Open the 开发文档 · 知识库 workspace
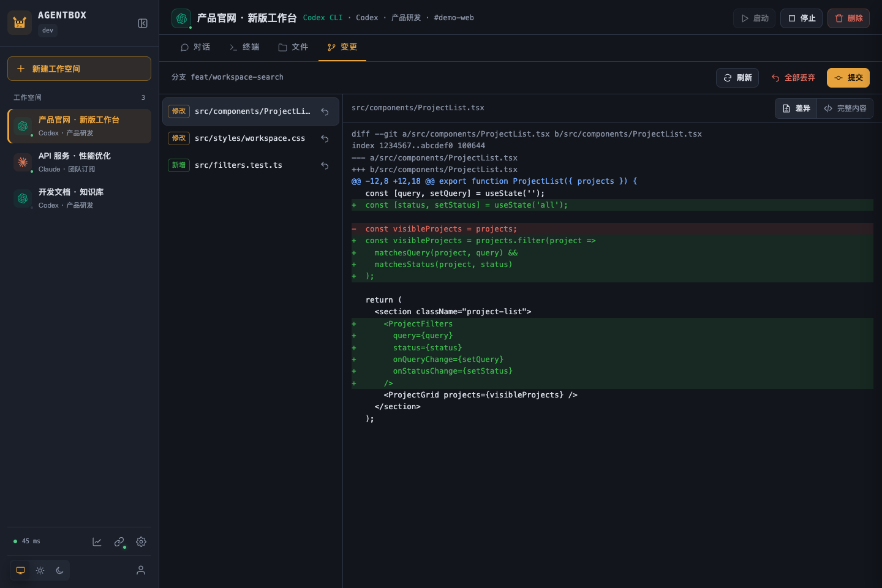 tap(79, 198)
